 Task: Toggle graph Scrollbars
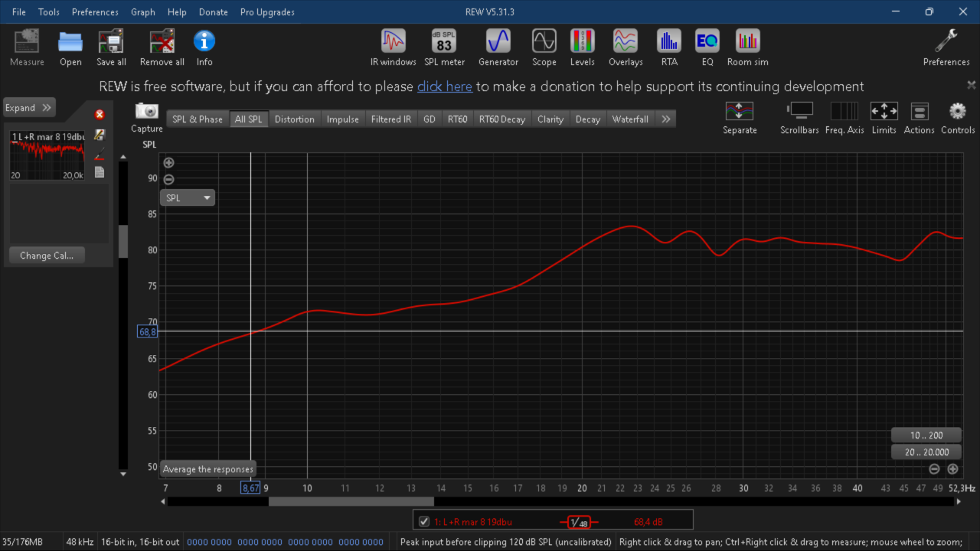[800, 118]
